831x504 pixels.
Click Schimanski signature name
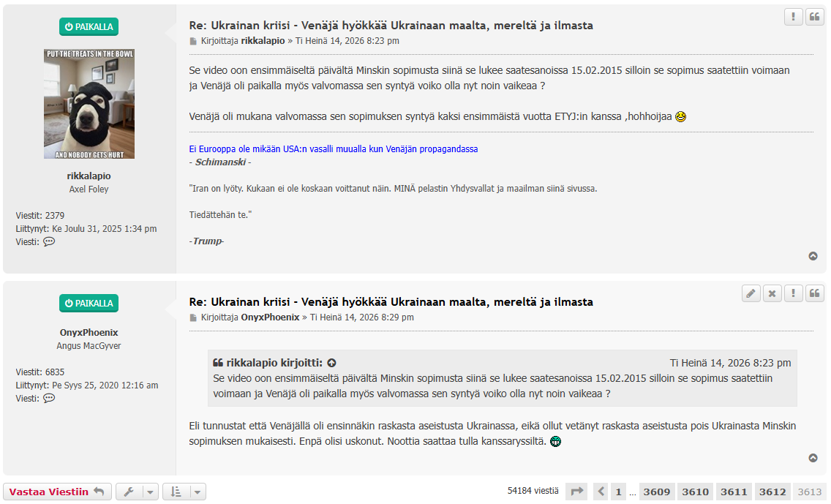pyautogui.click(x=220, y=162)
